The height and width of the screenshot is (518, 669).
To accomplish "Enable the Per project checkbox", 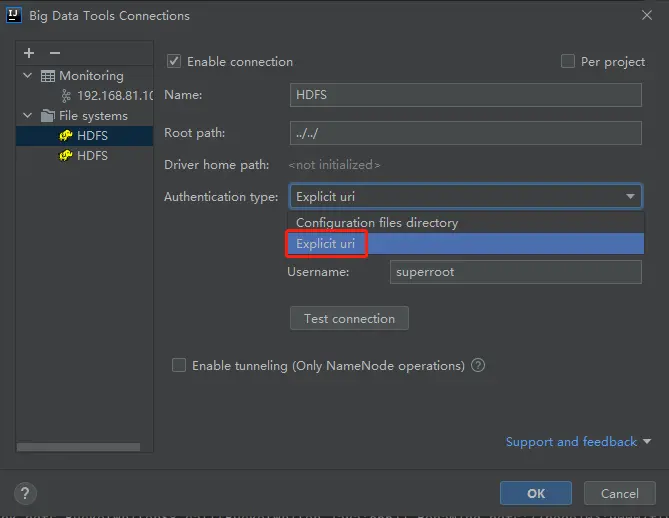I will click(x=568, y=62).
